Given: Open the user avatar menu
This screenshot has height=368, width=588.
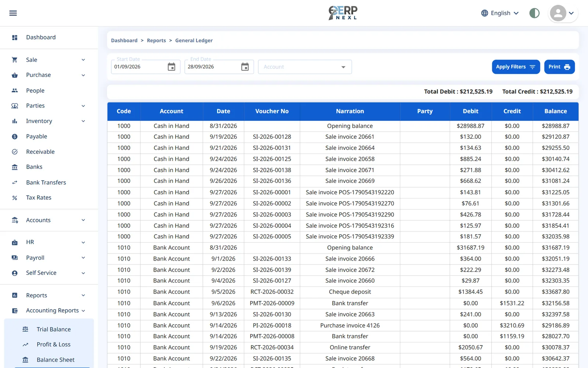Looking at the screenshot, I should point(563,13).
